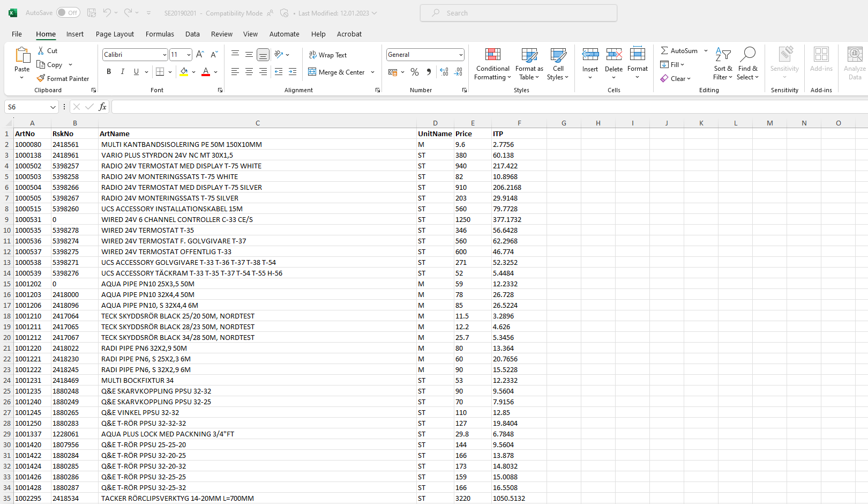Viewport: 868px width, 504px height.
Task: Expand the fill color dropdown arrow
Action: pyautogui.click(x=193, y=72)
